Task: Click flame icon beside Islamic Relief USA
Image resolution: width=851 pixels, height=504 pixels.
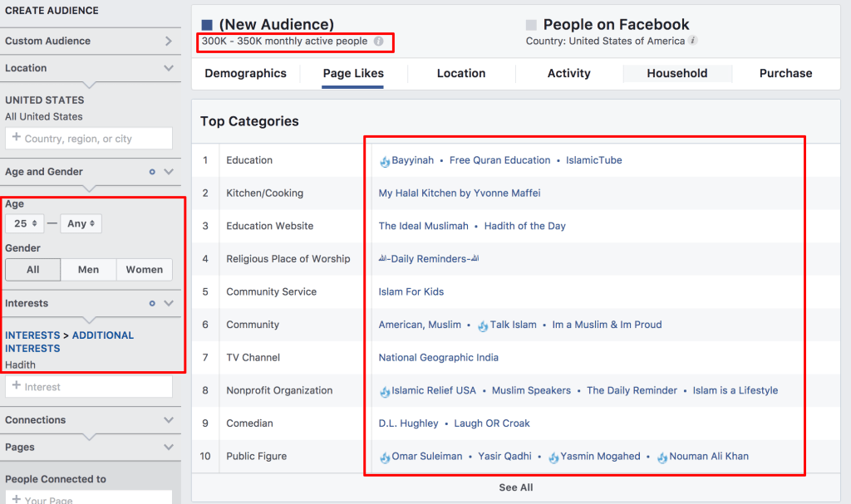Action: point(385,391)
